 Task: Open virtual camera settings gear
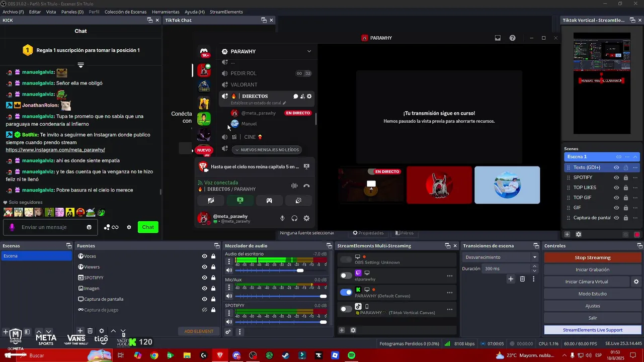click(636, 282)
